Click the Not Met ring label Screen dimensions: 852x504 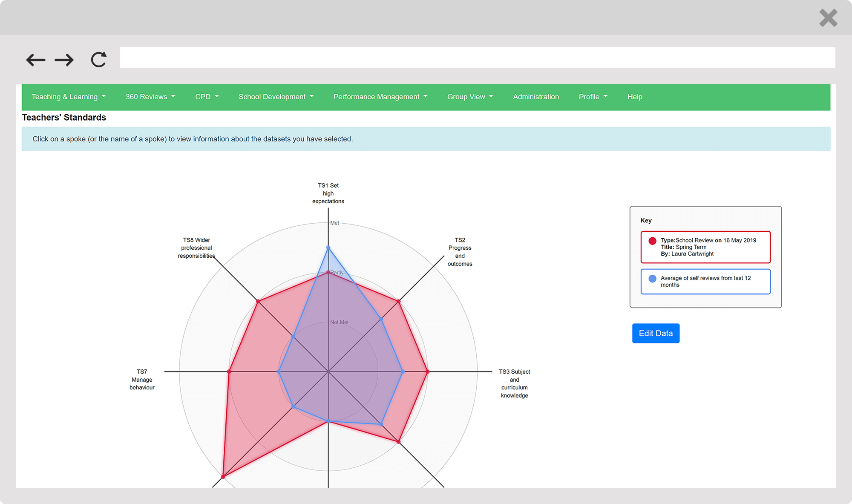[x=340, y=322]
